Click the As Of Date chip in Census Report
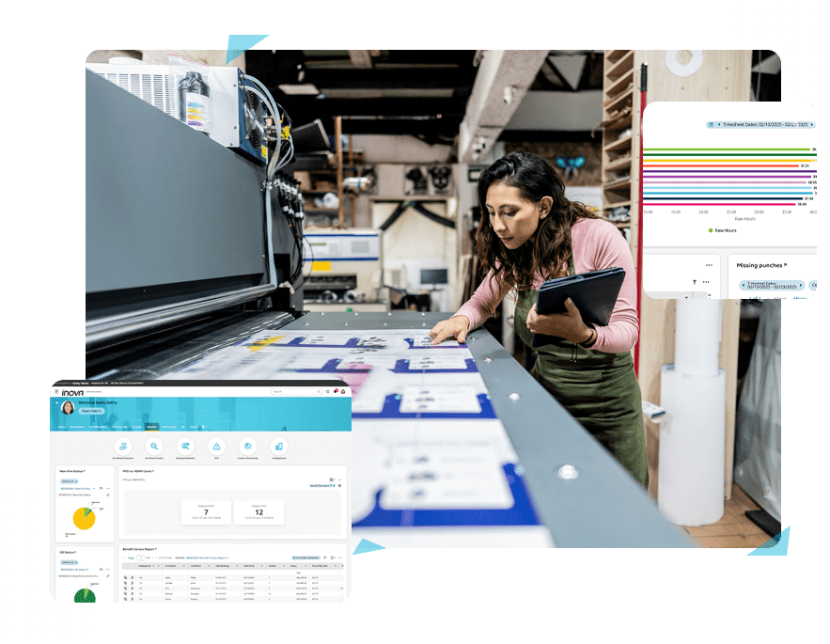 tap(305, 558)
